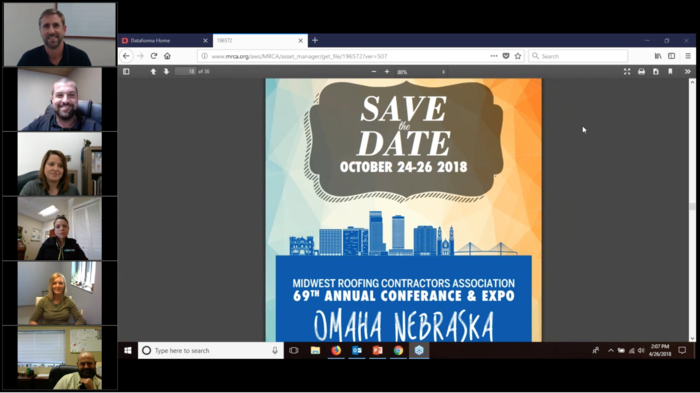Image resolution: width=700 pixels, height=393 pixels.
Task: Open File Explorer from taskbar
Action: tap(315, 351)
